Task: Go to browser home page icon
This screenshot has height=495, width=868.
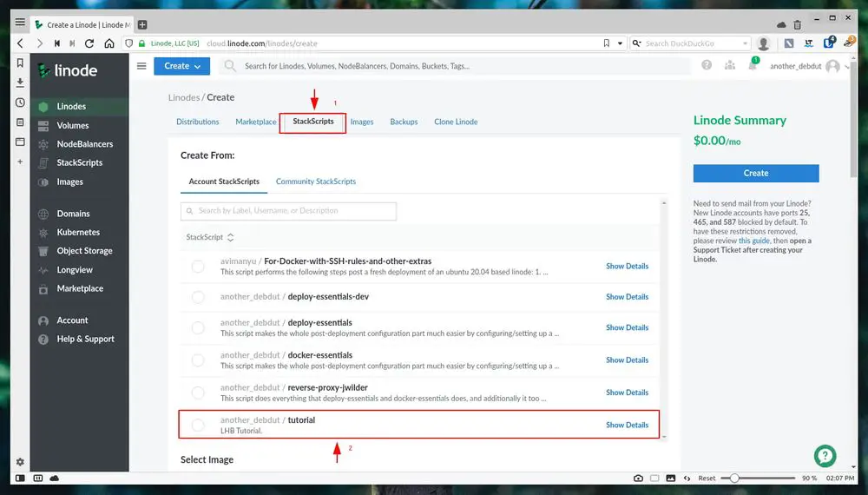Action: (x=109, y=43)
